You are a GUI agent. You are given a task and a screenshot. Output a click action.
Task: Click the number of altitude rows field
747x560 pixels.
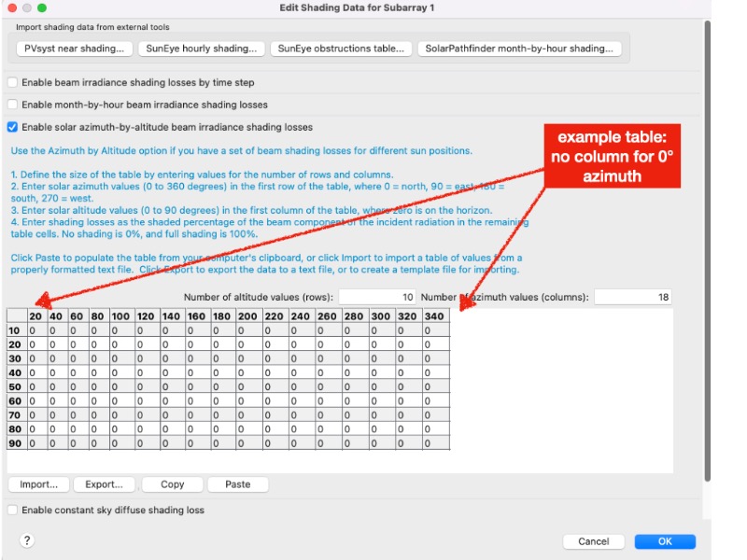376,297
